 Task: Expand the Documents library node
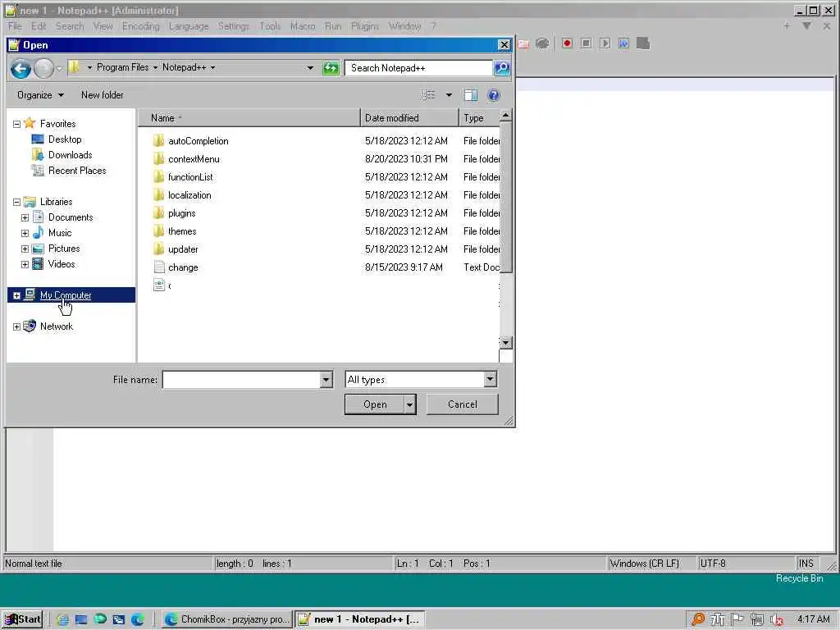click(25, 217)
